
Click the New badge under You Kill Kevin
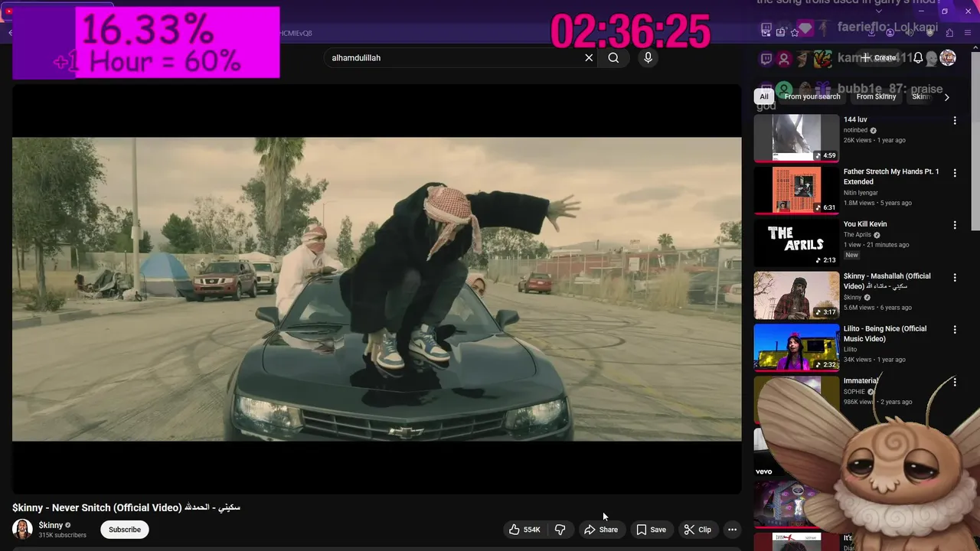pyautogui.click(x=852, y=255)
